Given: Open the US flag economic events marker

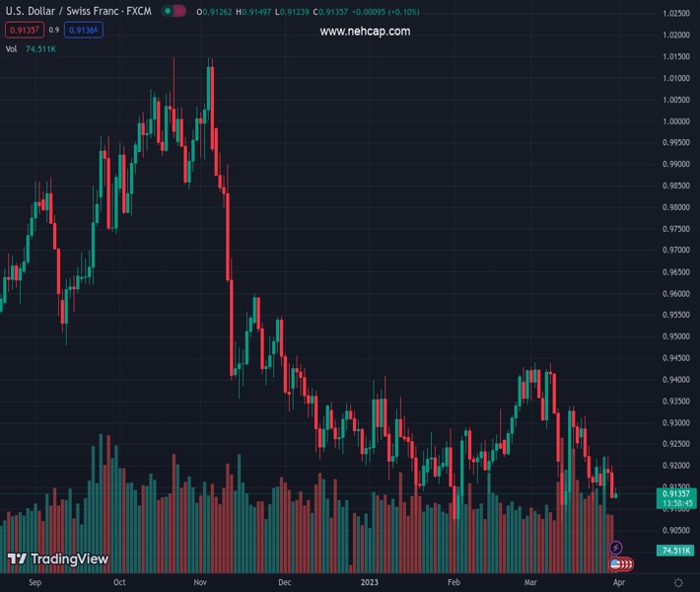Looking at the screenshot, I should click(x=617, y=563).
